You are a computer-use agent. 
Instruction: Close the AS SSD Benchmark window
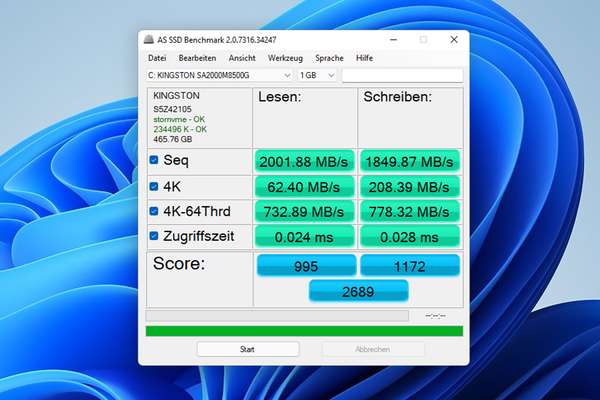point(452,40)
